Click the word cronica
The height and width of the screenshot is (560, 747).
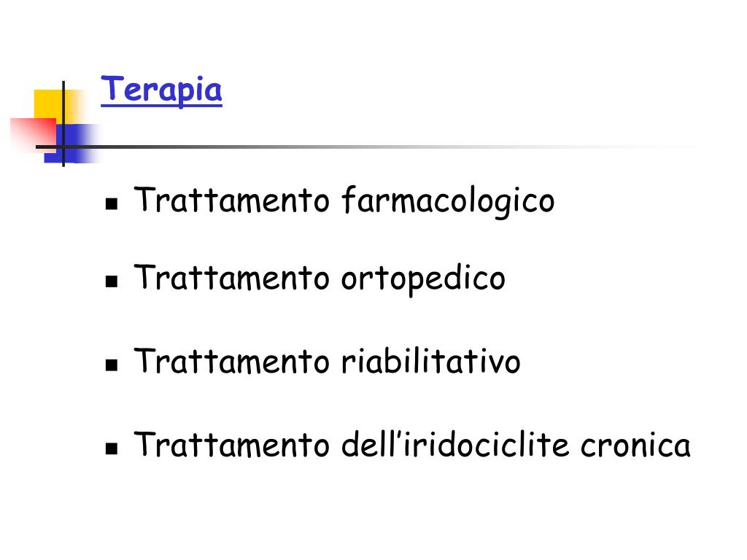[x=635, y=446]
